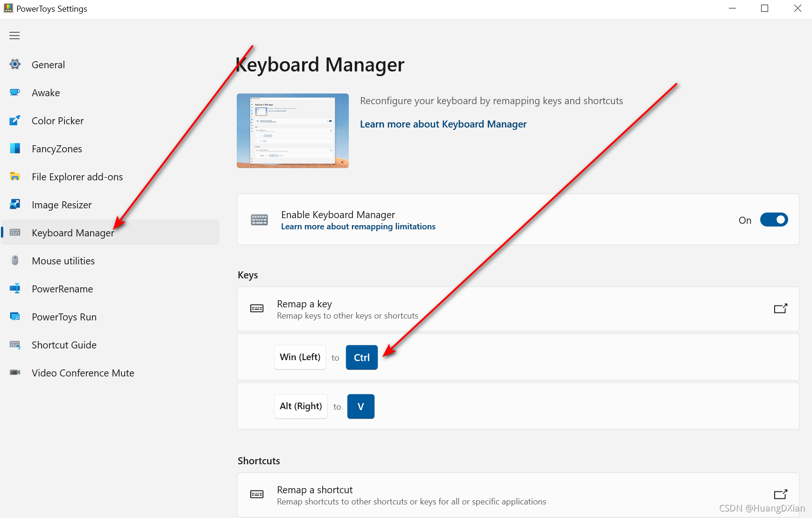812x518 pixels.
Task: Click the PowerRename icon
Action: (x=15, y=289)
